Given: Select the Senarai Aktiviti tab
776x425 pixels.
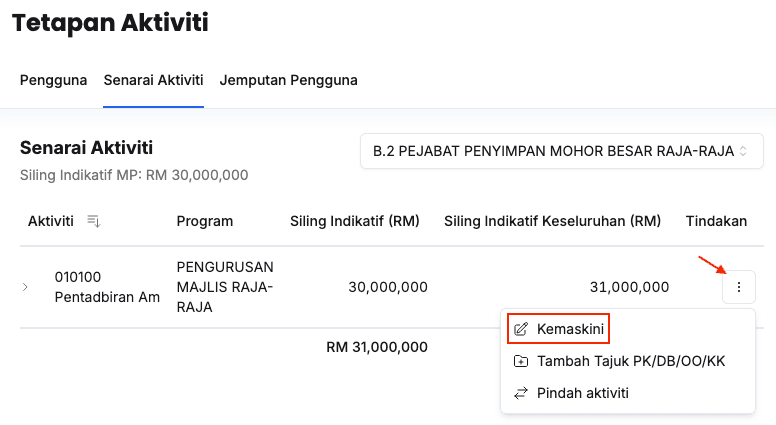Looking at the screenshot, I should [153, 80].
